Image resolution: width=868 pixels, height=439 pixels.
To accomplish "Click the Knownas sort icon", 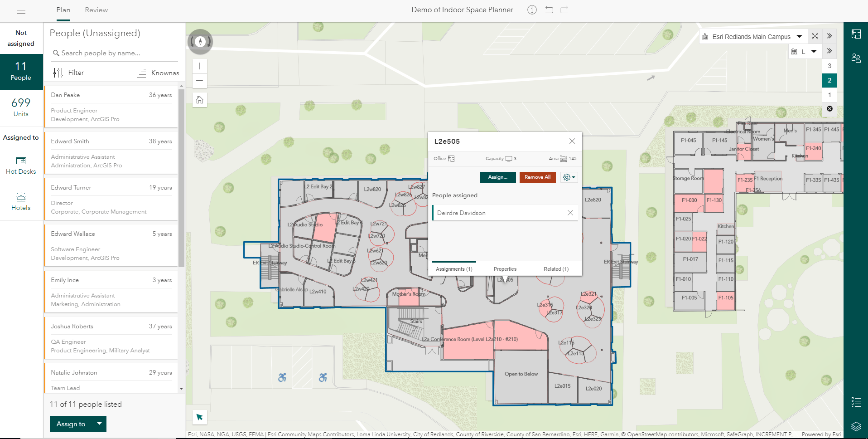I will pos(142,72).
